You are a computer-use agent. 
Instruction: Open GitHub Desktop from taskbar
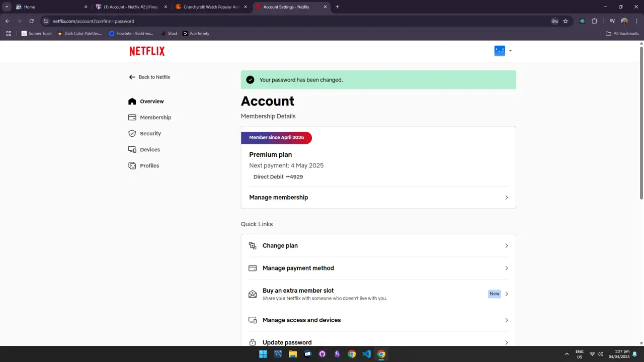pos(323,354)
